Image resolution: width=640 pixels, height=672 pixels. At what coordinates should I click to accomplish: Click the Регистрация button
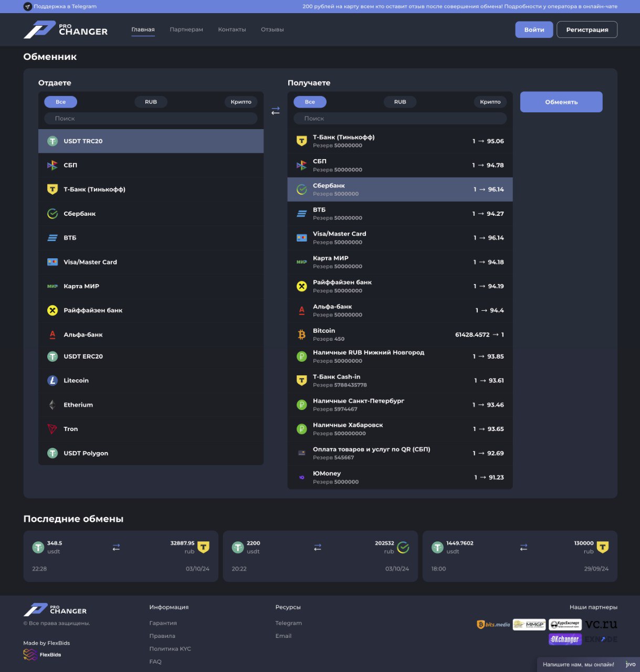click(587, 30)
